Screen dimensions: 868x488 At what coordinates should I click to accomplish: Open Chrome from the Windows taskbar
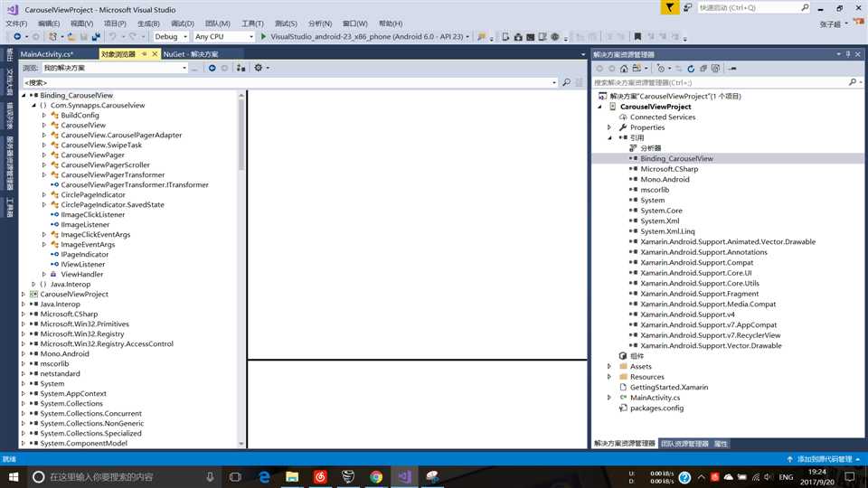(x=376, y=476)
